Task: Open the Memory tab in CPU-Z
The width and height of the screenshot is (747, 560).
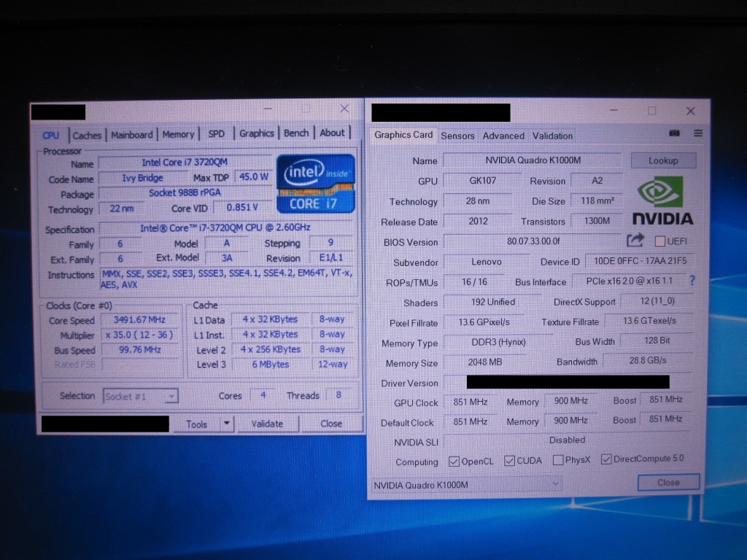Action: pyautogui.click(x=178, y=134)
